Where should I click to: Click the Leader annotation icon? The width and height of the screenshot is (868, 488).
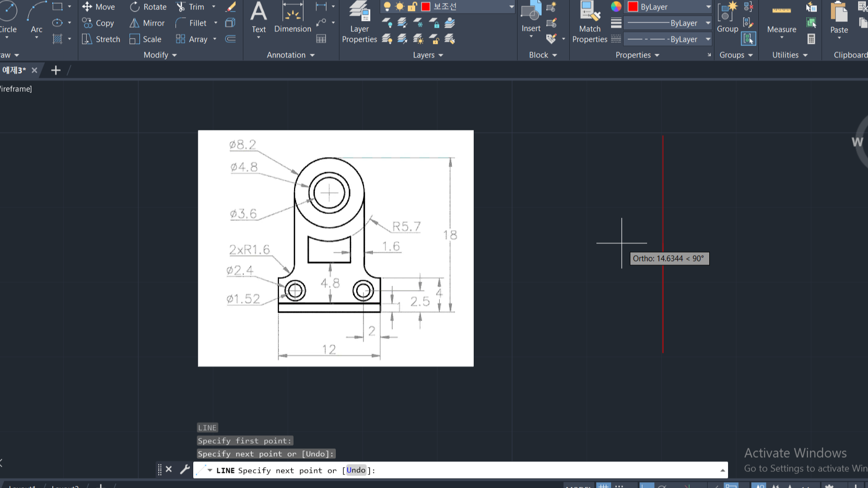point(321,23)
